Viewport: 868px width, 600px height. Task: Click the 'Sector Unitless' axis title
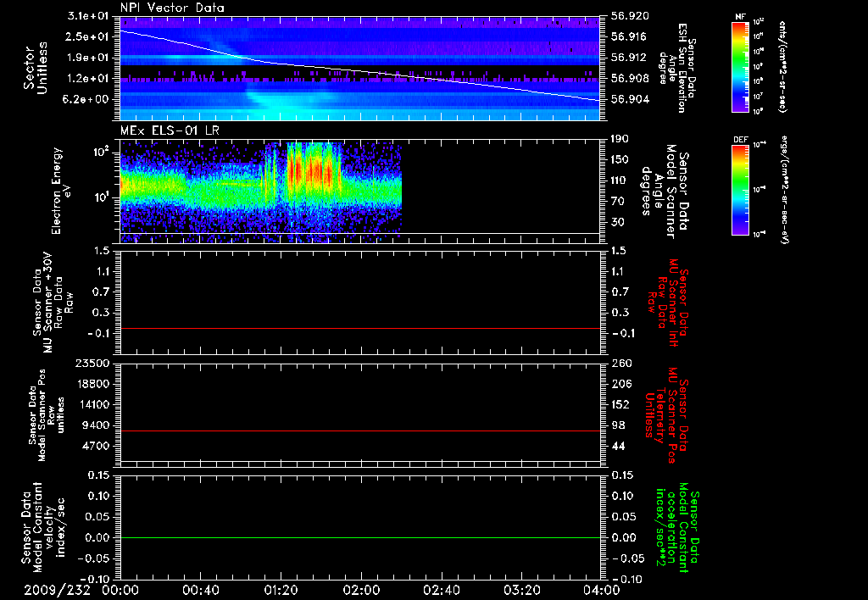tap(36, 68)
